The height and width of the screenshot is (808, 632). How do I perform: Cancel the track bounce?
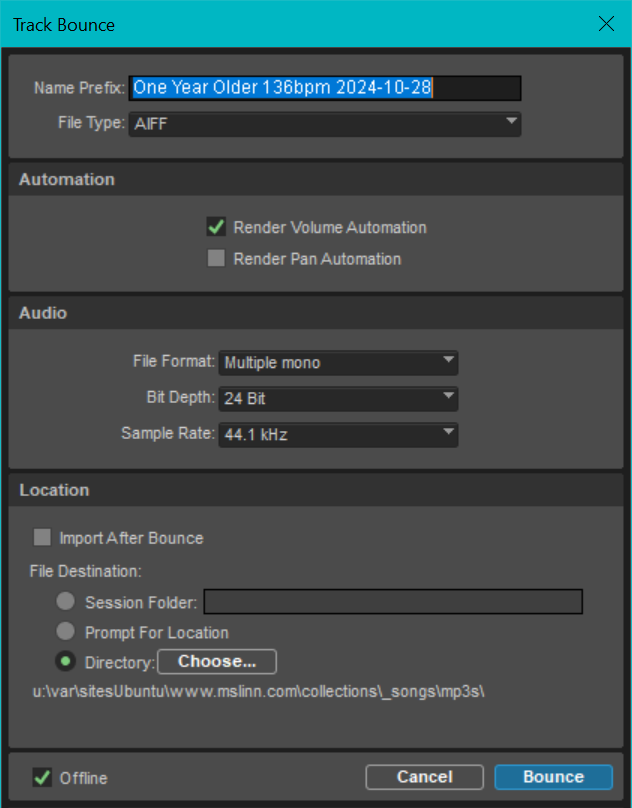pos(425,777)
